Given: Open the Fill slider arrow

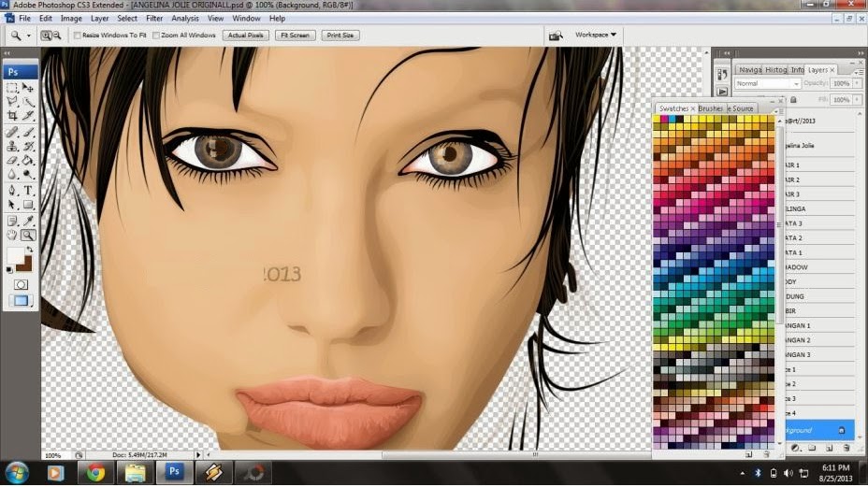Looking at the screenshot, I should click(857, 100).
